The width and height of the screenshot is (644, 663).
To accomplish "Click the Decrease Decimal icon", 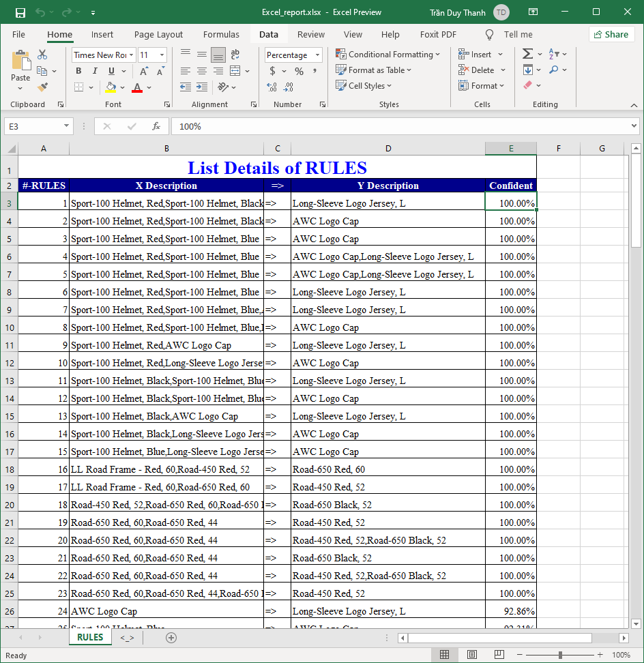I will pyautogui.click(x=289, y=87).
